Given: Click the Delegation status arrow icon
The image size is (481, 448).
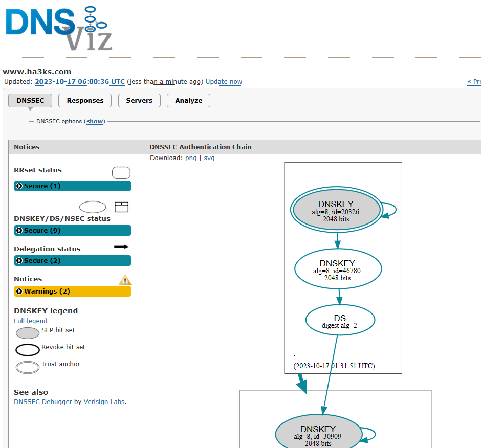Looking at the screenshot, I should click(x=121, y=247).
